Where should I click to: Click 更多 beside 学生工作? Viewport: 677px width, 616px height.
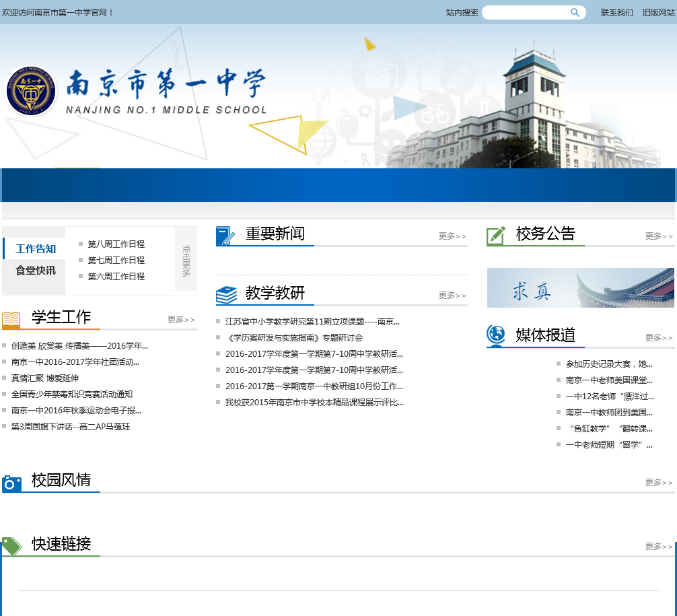coord(181,319)
